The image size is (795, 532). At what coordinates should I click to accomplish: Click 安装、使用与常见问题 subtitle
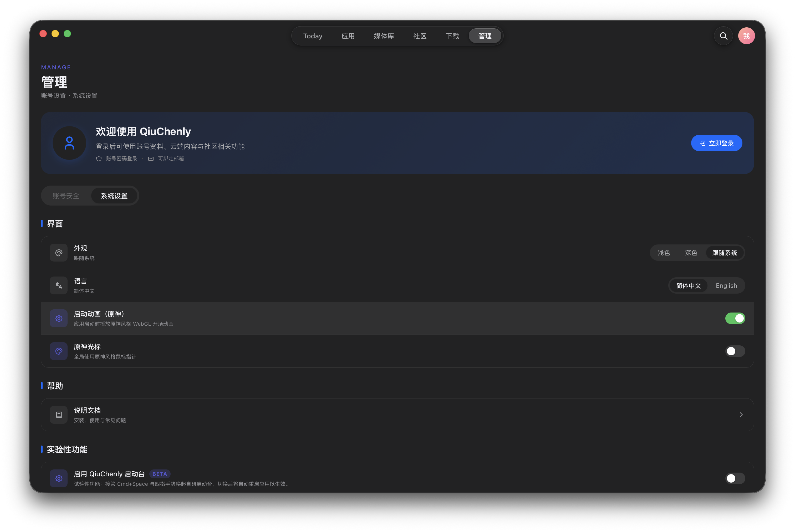[x=100, y=420]
